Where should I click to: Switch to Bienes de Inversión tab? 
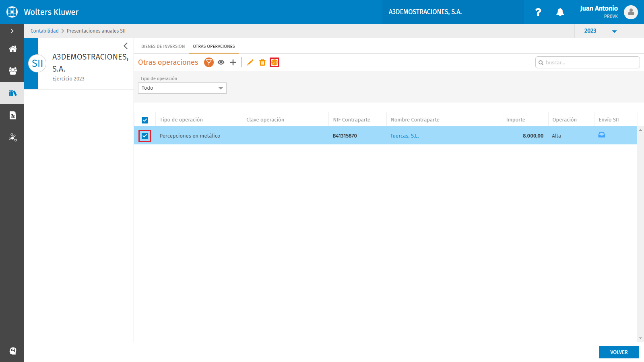click(x=163, y=46)
